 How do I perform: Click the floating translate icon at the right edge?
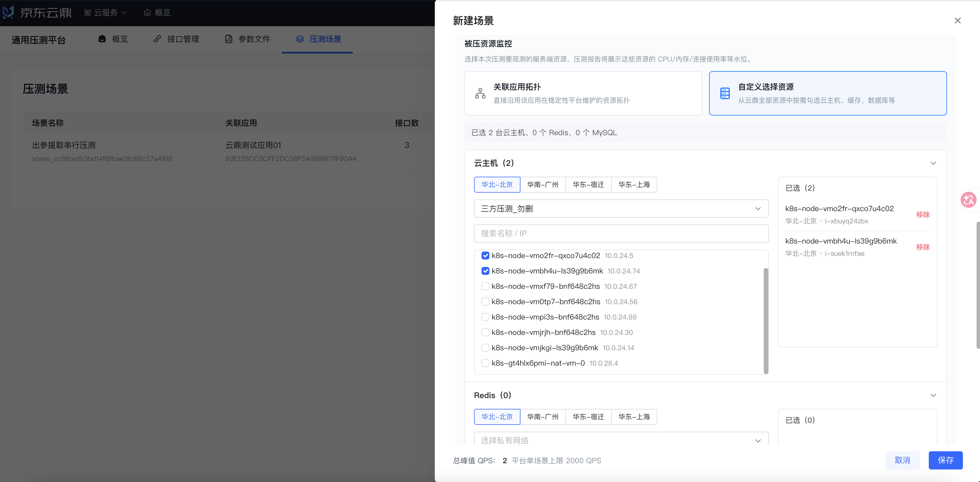coord(968,199)
